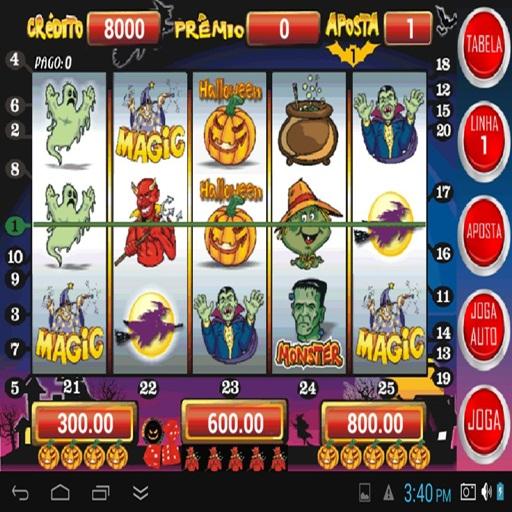This screenshot has height=512, width=512.
Task: Select payline marker number 1
Action: click(x=14, y=227)
